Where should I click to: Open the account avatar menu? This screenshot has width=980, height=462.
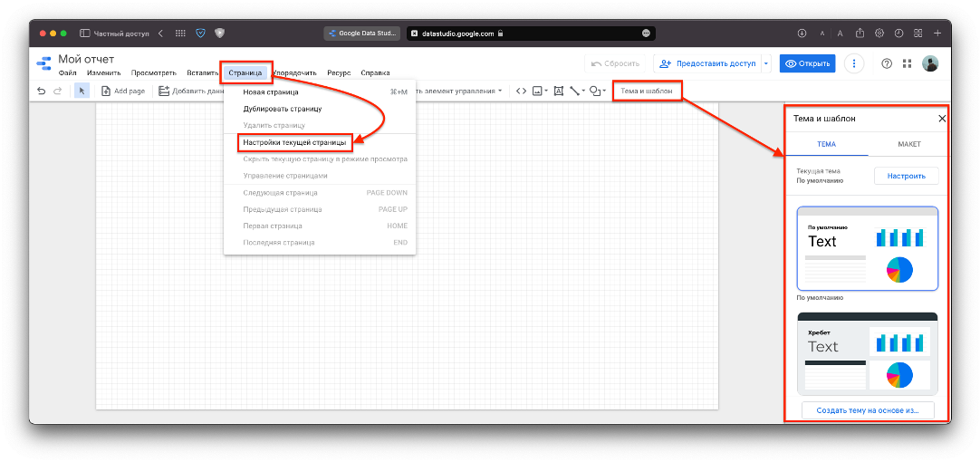coord(930,63)
